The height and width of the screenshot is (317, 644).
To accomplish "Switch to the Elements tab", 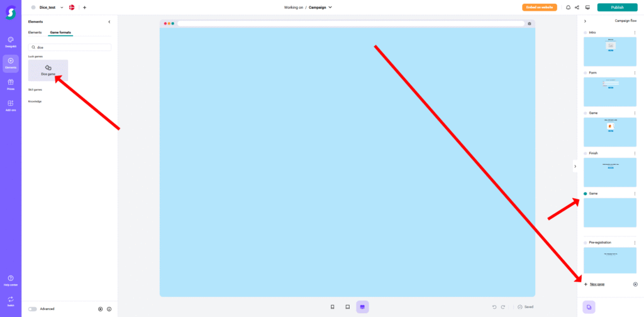I will (x=35, y=32).
